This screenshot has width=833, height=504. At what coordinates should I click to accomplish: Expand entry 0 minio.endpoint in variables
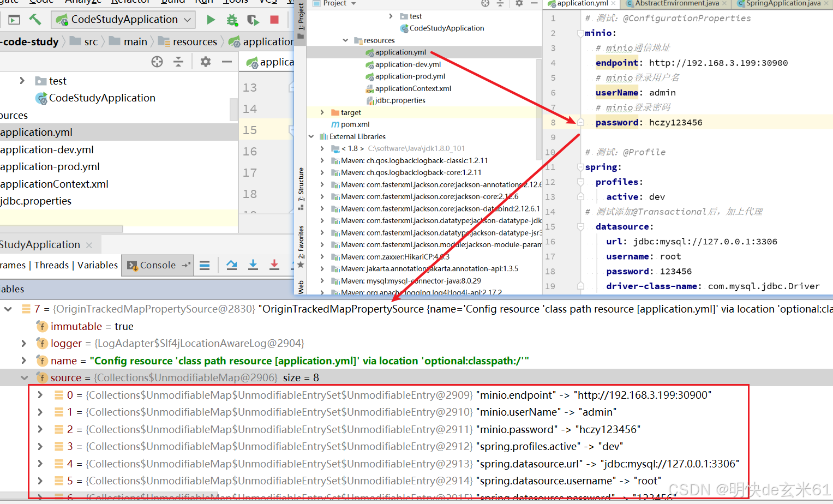tap(40, 395)
